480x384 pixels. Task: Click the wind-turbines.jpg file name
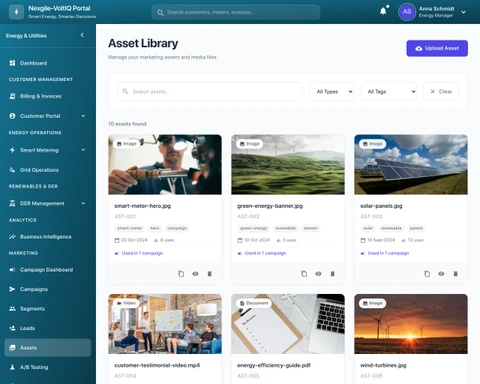383,365
